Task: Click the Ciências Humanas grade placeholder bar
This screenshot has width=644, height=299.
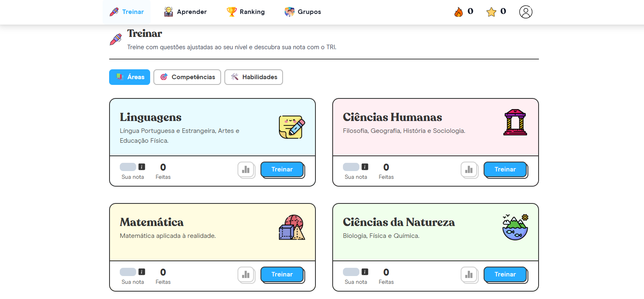Action: pos(351,167)
